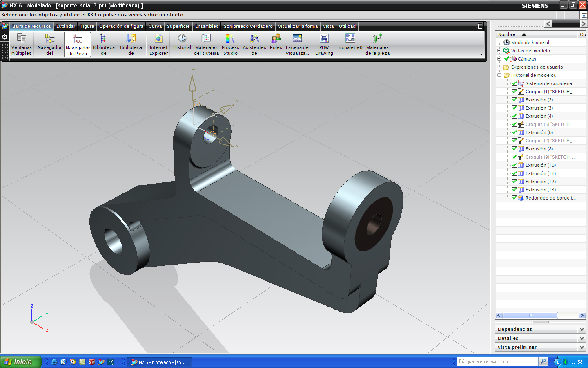Select Modo de historial tree item
The image size is (588, 368).
pos(530,43)
